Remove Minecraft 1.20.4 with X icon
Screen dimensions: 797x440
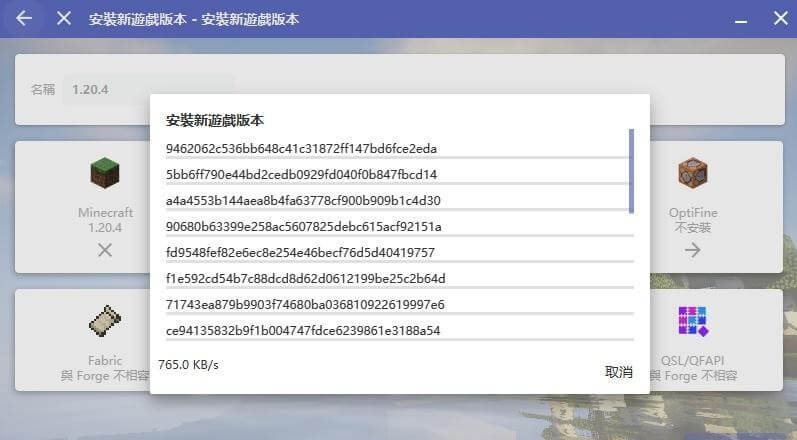click(x=105, y=250)
